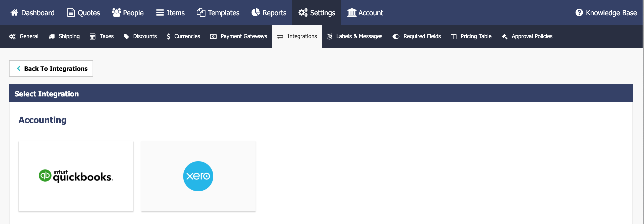Select the Integrations tab label
This screenshot has height=224, width=644.
(302, 36)
